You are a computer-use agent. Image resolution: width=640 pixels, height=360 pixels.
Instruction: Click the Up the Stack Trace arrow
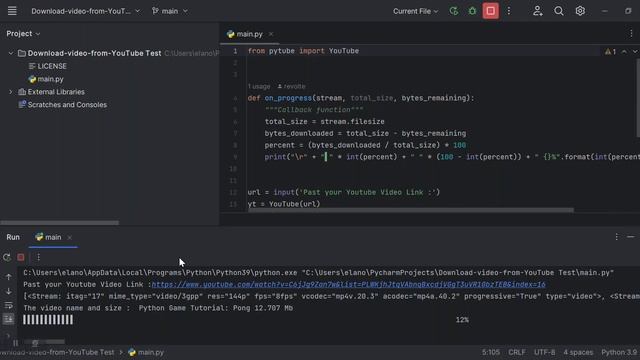coord(9,277)
